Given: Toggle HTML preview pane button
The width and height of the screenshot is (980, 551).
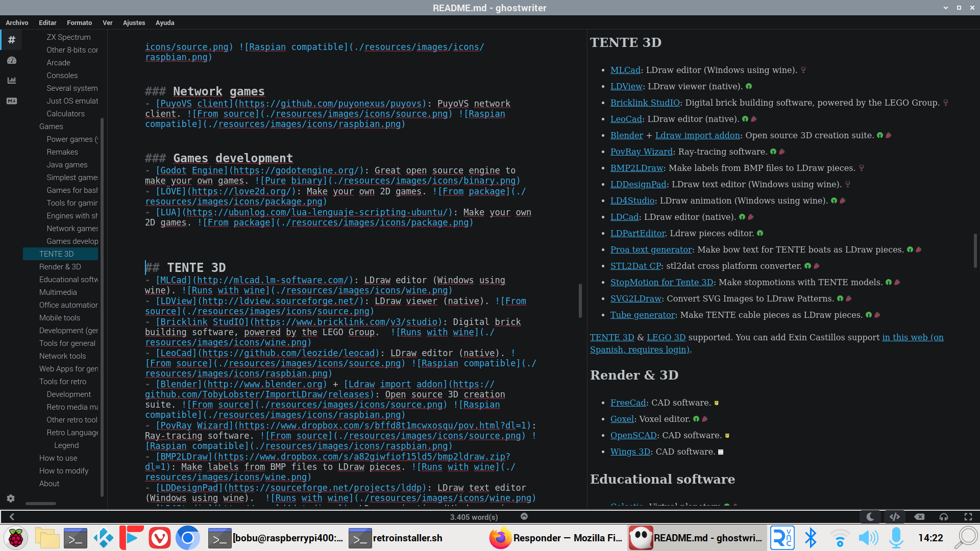Looking at the screenshot, I should (895, 517).
